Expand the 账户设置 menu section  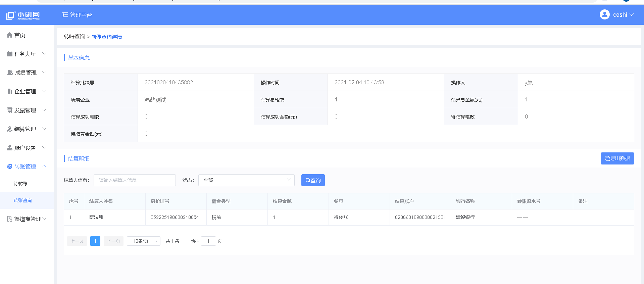tap(44, 148)
